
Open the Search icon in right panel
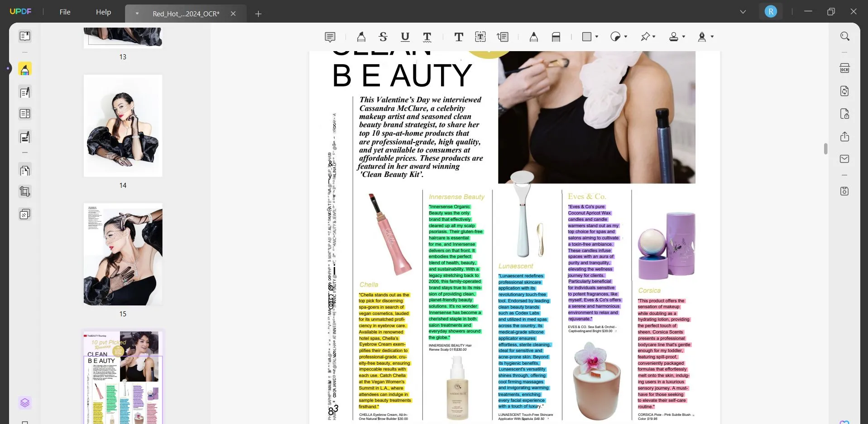(845, 36)
